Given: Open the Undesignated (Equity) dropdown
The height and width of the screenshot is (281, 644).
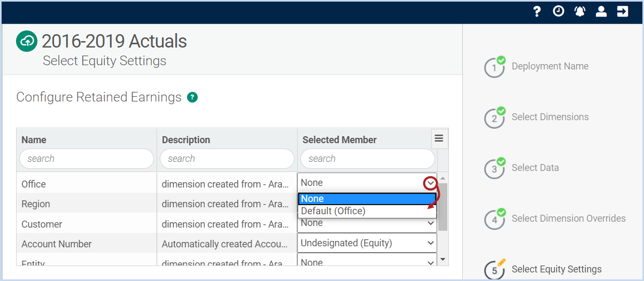Looking at the screenshot, I should [x=367, y=243].
